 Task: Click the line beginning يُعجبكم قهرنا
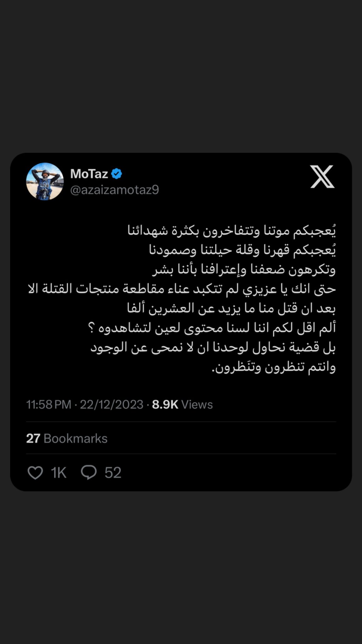click(242, 250)
